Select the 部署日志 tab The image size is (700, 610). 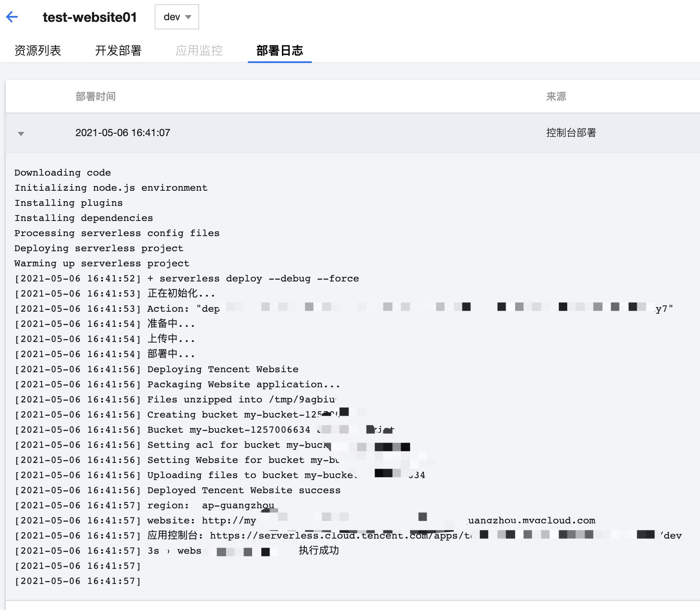[x=280, y=50]
